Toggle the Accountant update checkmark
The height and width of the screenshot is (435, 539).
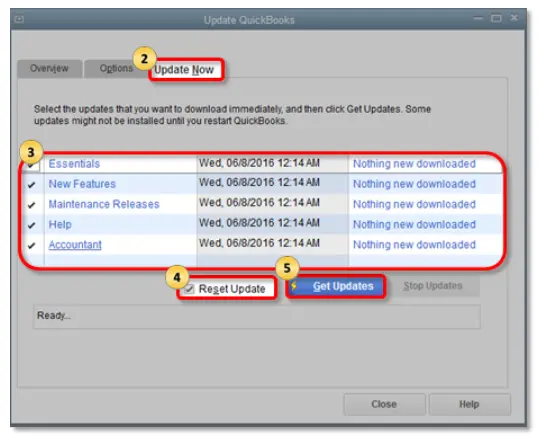[x=32, y=246]
